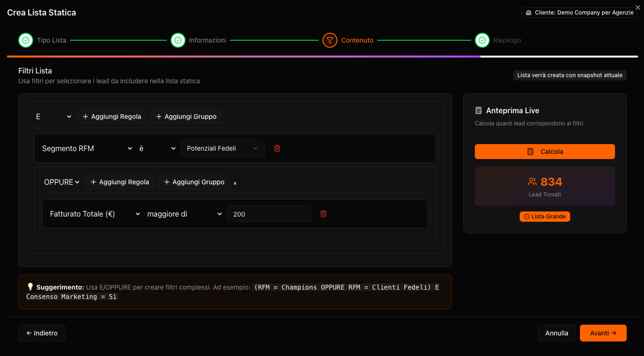
Task: Click Annulla to cancel list creation
Action: pyautogui.click(x=557, y=333)
